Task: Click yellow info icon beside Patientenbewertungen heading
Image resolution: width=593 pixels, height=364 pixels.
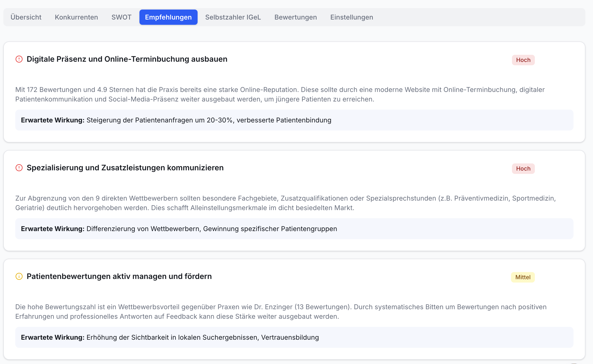Action: point(19,276)
